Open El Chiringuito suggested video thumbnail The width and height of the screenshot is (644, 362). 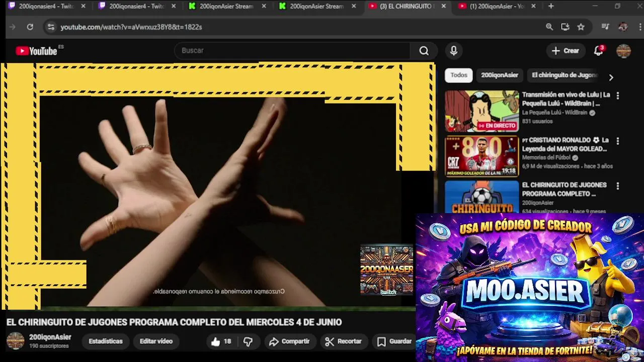[x=481, y=197]
